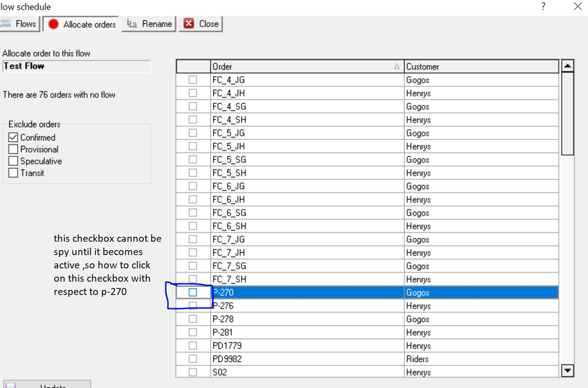
Task: Click the Customer column header
Action: click(480, 66)
